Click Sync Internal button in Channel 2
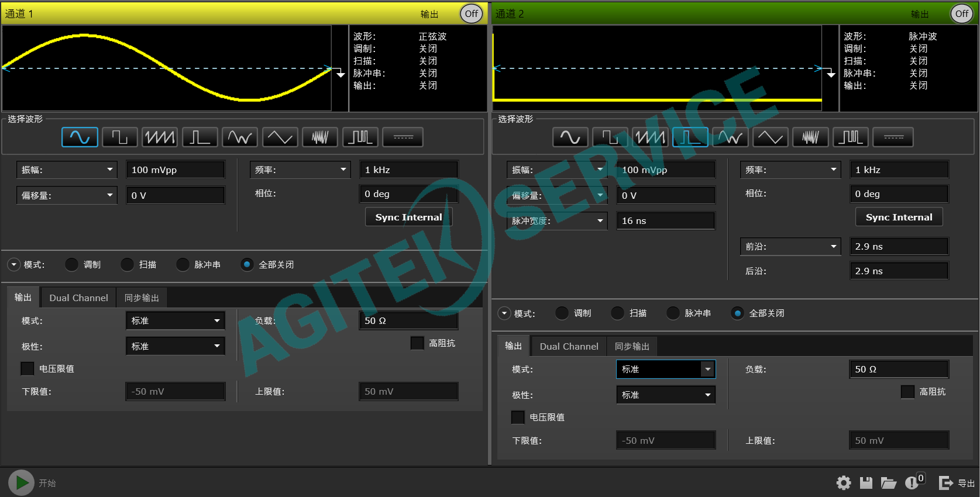This screenshot has width=980, height=497. [899, 217]
